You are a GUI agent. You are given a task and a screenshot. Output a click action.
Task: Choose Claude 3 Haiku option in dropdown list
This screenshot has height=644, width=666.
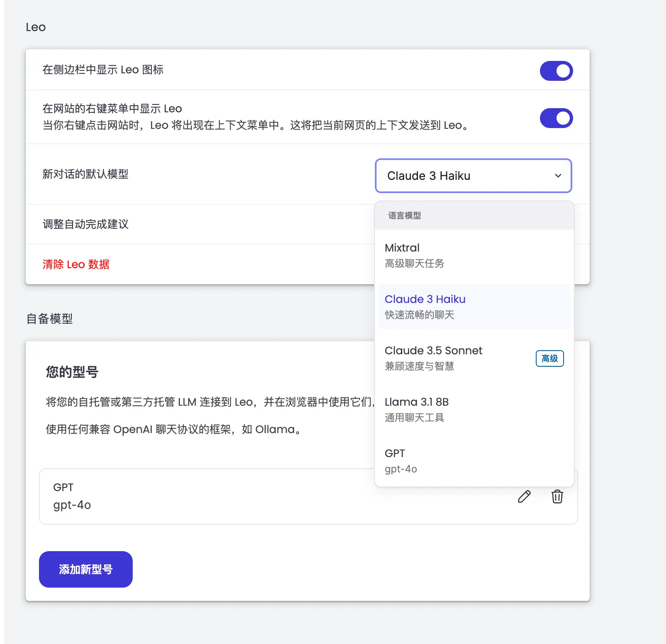[x=474, y=307]
